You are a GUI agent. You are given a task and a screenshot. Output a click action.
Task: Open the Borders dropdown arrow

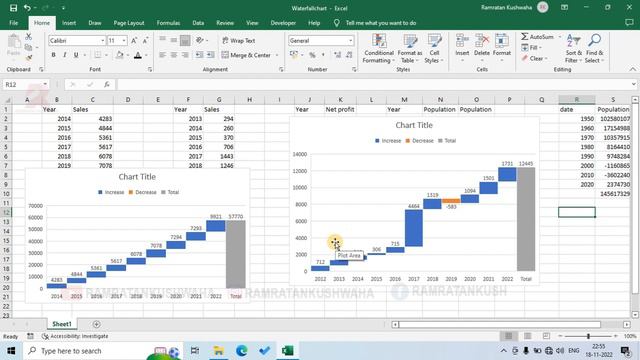point(107,55)
